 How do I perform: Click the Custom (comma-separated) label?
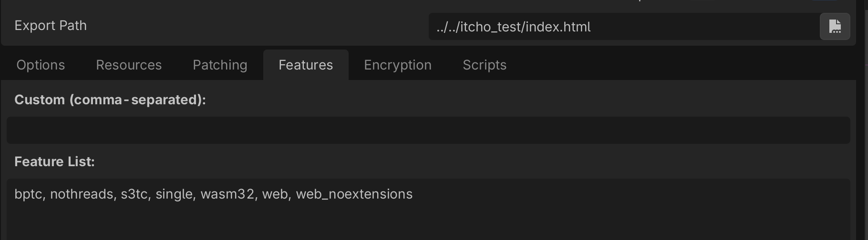tap(110, 100)
